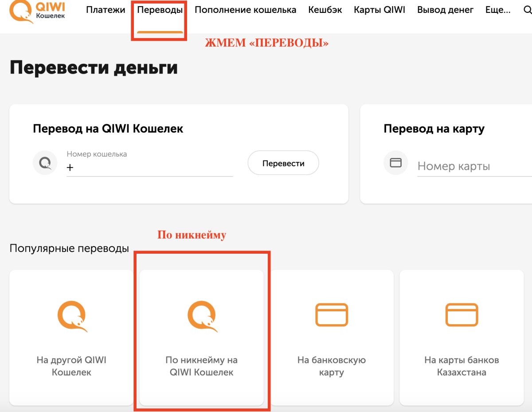Click the Перевод на карту heading

tap(434, 129)
